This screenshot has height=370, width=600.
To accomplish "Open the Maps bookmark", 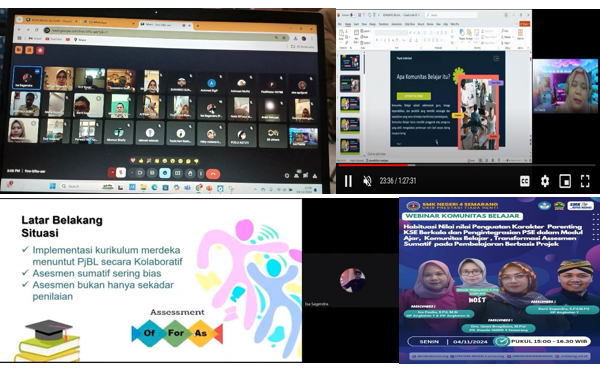I will point(80,40).
